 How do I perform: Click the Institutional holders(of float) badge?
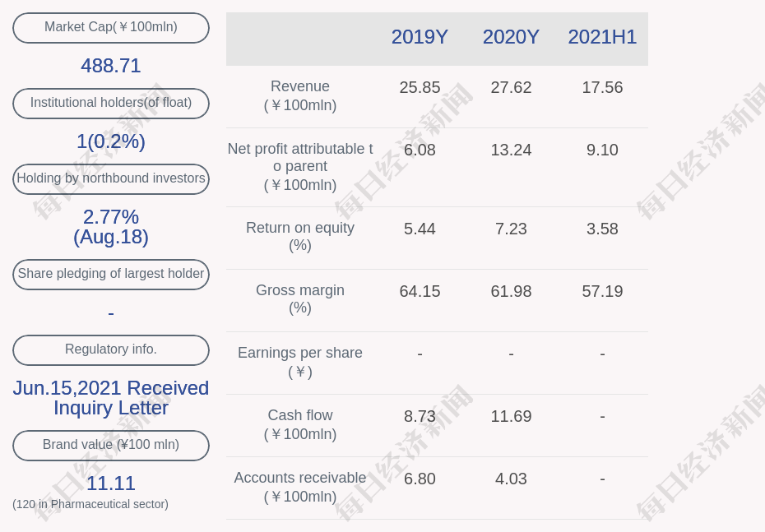pos(110,103)
